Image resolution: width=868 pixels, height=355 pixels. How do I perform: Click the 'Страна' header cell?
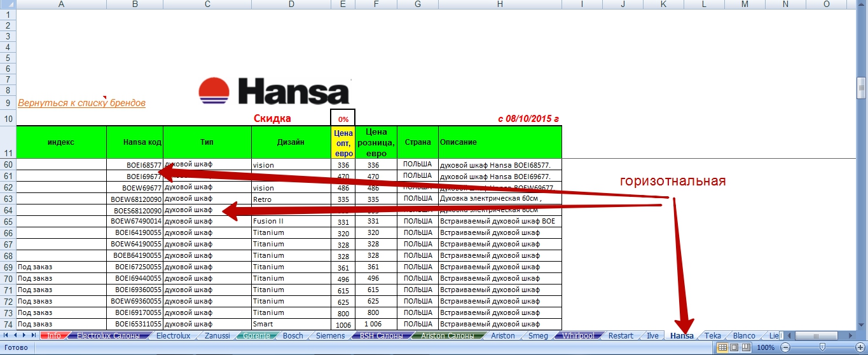(x=417, y=142)
